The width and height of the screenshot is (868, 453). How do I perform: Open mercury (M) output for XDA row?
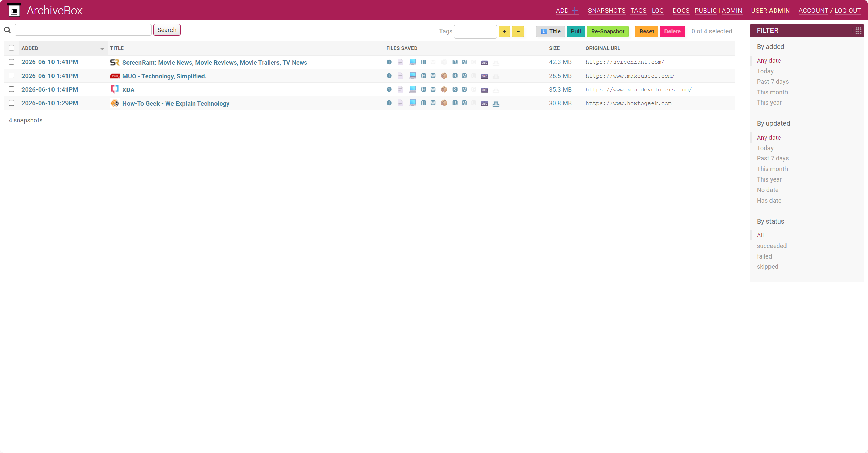click(464, 89)
